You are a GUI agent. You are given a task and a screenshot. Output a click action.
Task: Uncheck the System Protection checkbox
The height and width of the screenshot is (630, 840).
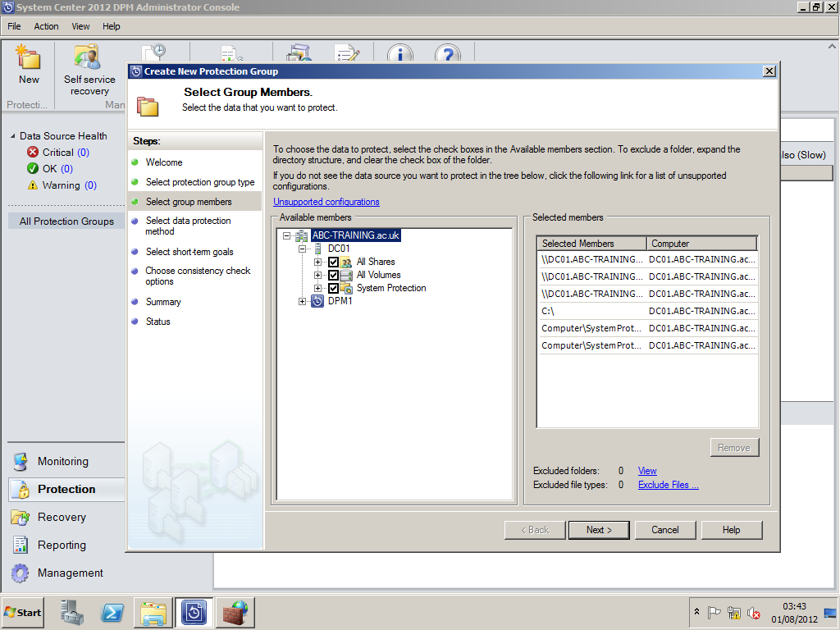(x=333, y=288)
